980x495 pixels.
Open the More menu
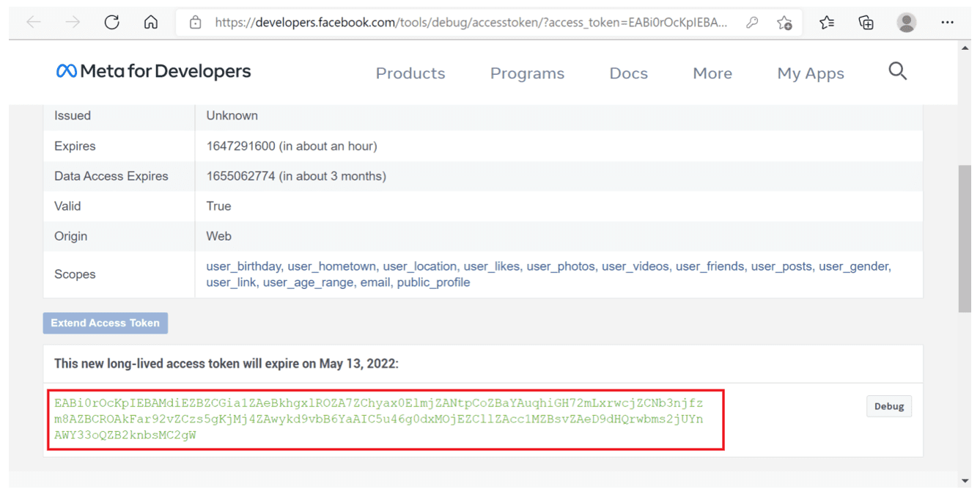712,73
